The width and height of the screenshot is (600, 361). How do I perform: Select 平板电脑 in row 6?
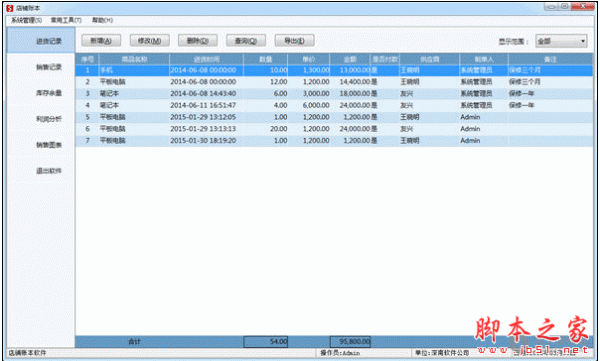pos(112,129)
